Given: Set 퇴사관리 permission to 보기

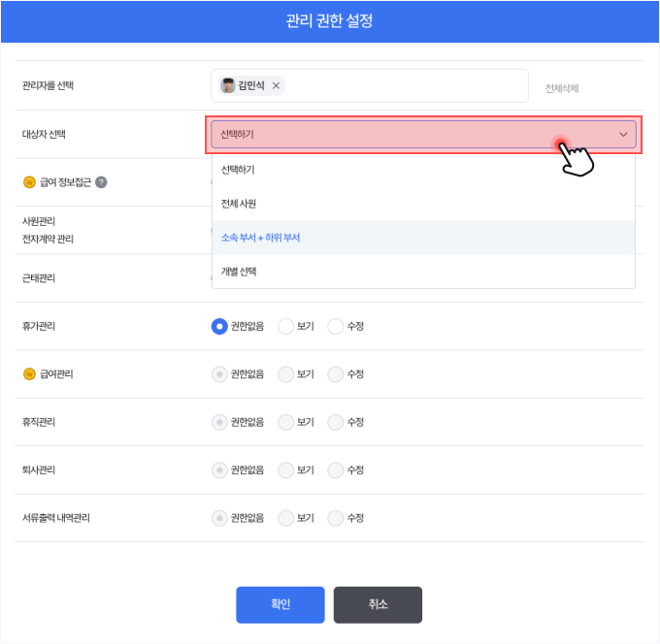Looking at the screenshot, I should pyautogui.click(x=286, y=470).
